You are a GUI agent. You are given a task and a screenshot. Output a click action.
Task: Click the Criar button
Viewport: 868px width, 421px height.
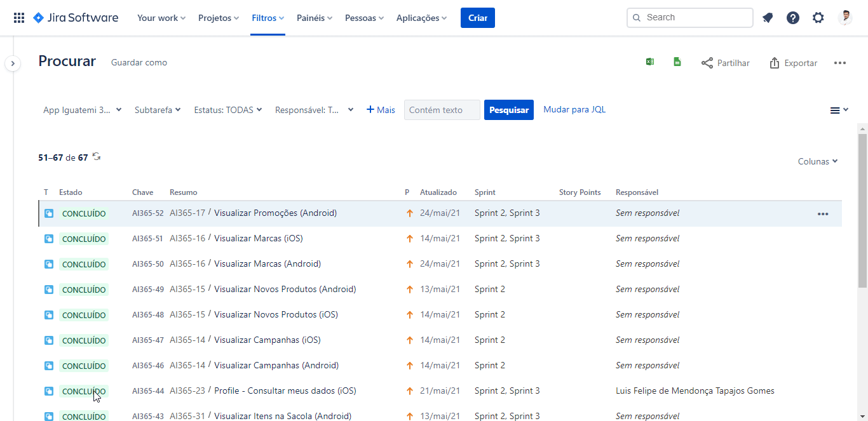pyautogui.click(x=478, y=18)
